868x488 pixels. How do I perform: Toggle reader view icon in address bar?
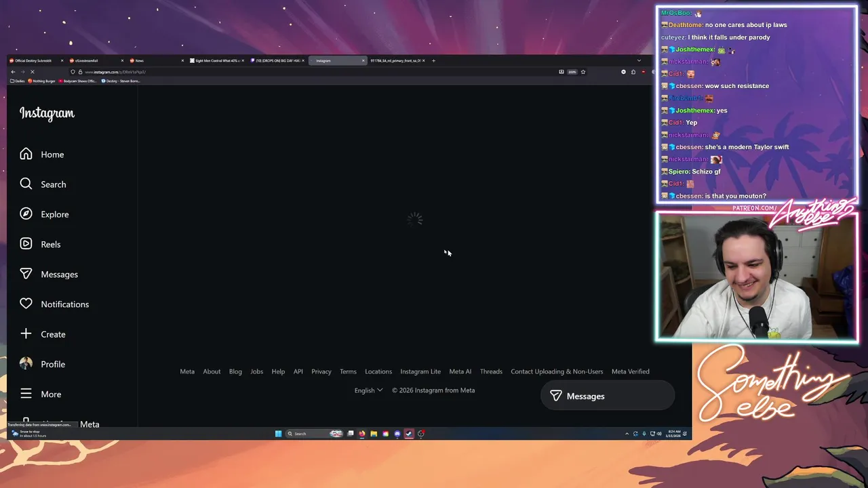coord(561,72)
